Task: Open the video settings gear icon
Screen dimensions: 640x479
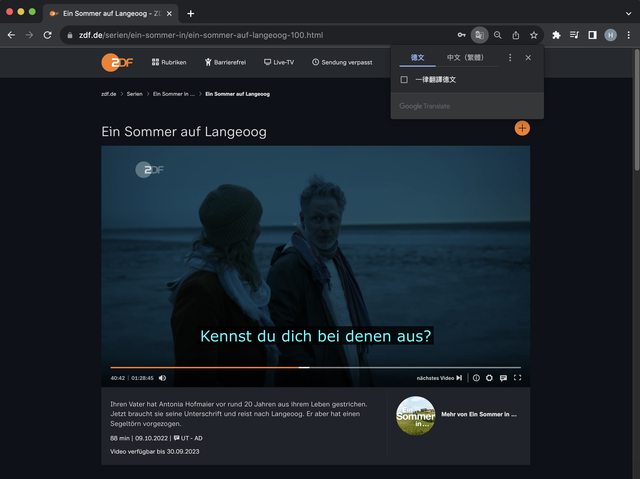Action: click(489, 378)
